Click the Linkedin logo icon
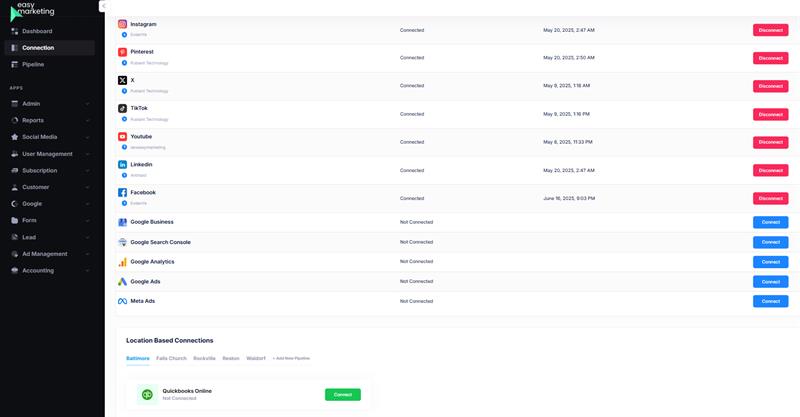The height and width of the screenshot is (417, 800). click(122, 164)
